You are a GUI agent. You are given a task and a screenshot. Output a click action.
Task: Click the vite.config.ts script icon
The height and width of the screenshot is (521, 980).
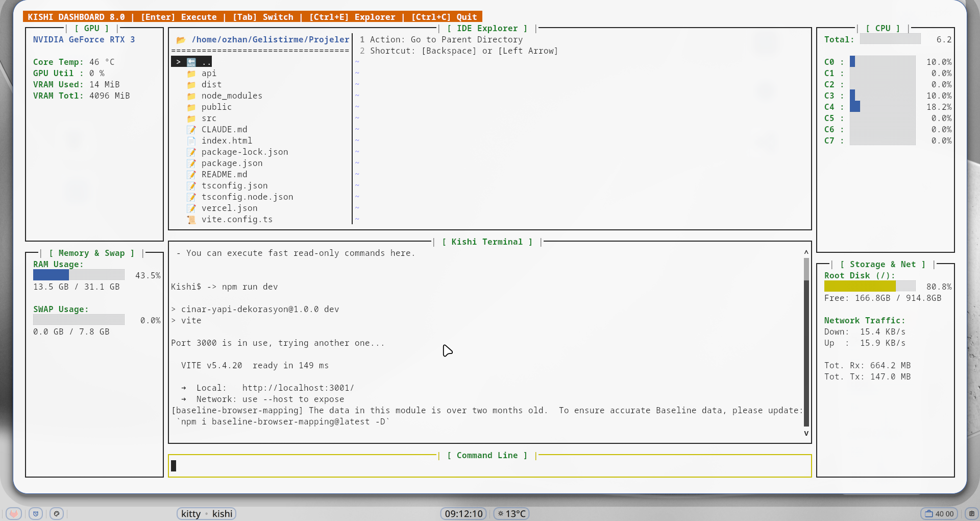(191, 220)
